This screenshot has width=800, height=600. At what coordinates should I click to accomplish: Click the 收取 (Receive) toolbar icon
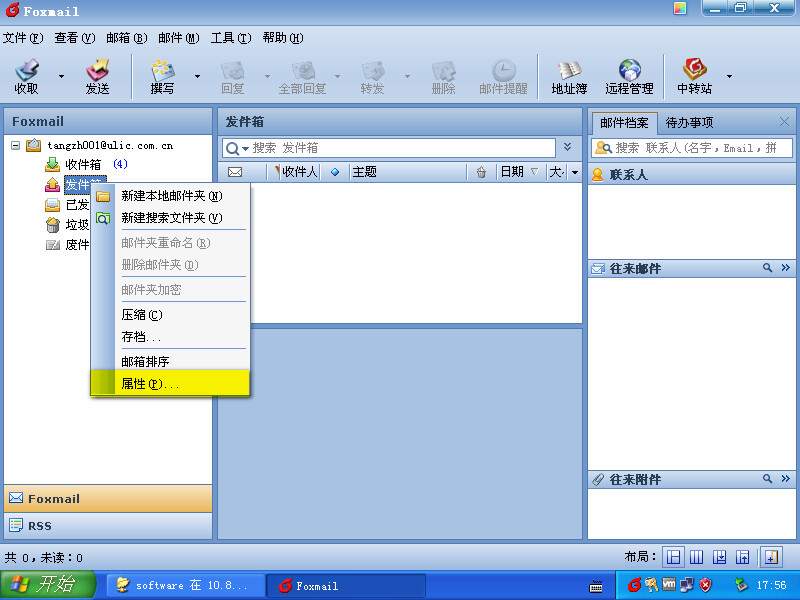[27, 76]
